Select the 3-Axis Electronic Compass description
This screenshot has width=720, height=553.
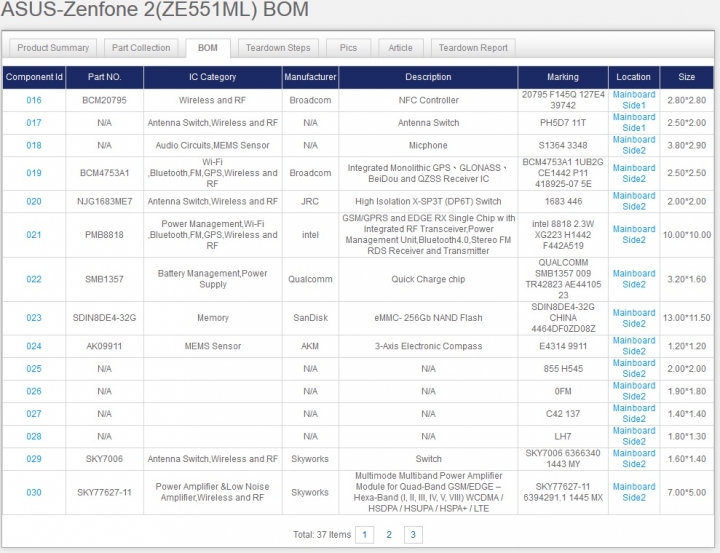point(428,346)
